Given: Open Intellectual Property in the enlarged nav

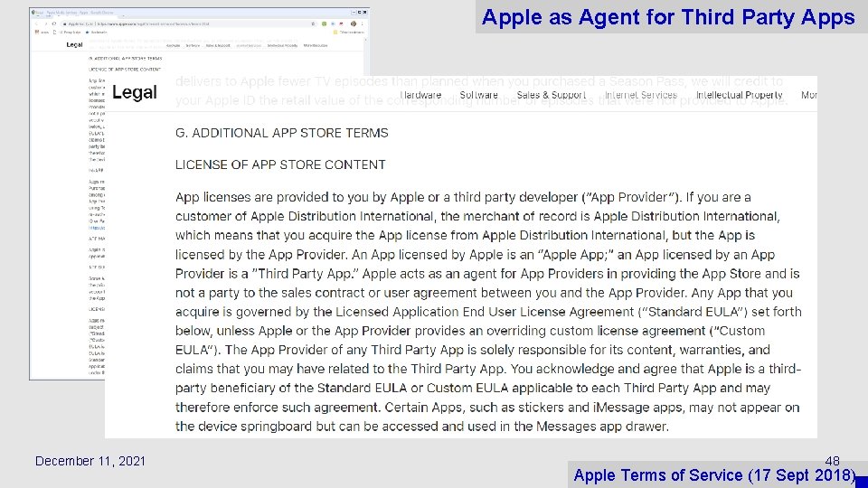Looking at the screenshot, I should click(x=739, y=95).
